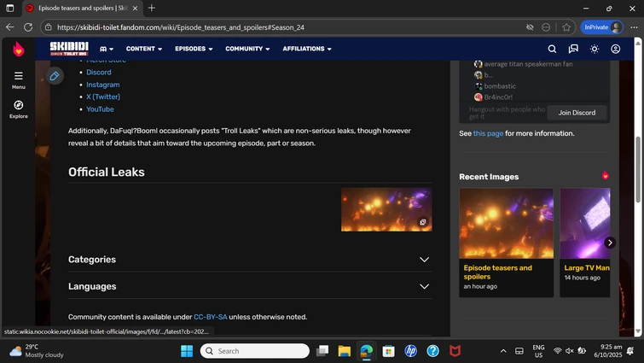This screenshot has width=644, height=363.
Task: Click the Join Discord button
Action: point(577,113)
